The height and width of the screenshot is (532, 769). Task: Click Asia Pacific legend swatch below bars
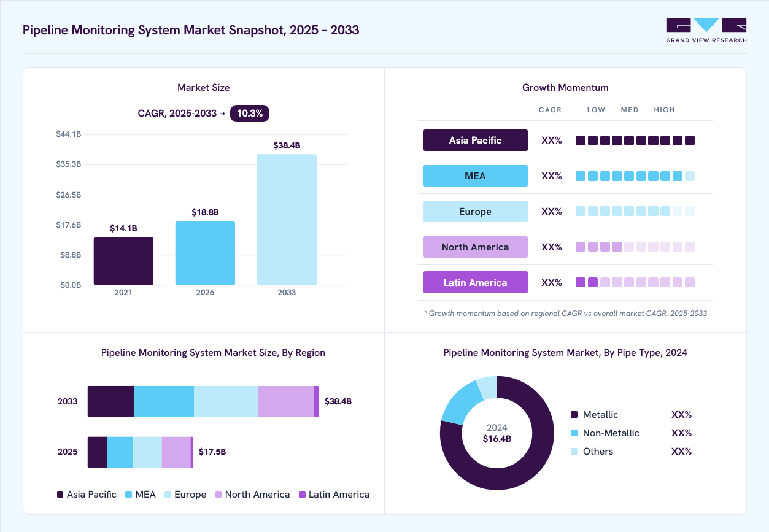[x=60, y=495]
